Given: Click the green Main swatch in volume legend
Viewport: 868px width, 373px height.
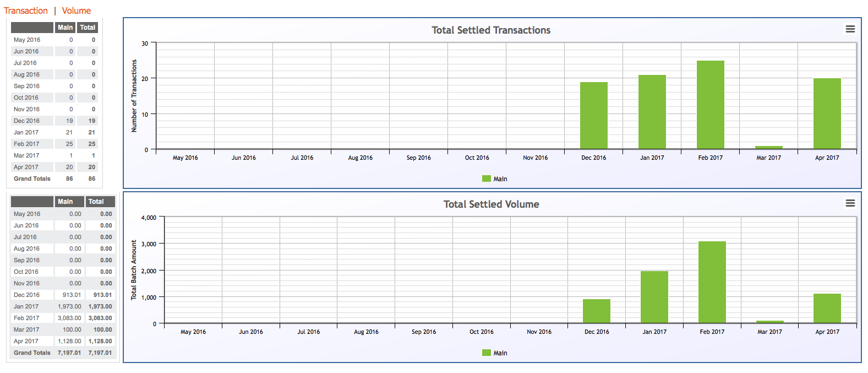Looking at the screenshot, I should 487,353.
